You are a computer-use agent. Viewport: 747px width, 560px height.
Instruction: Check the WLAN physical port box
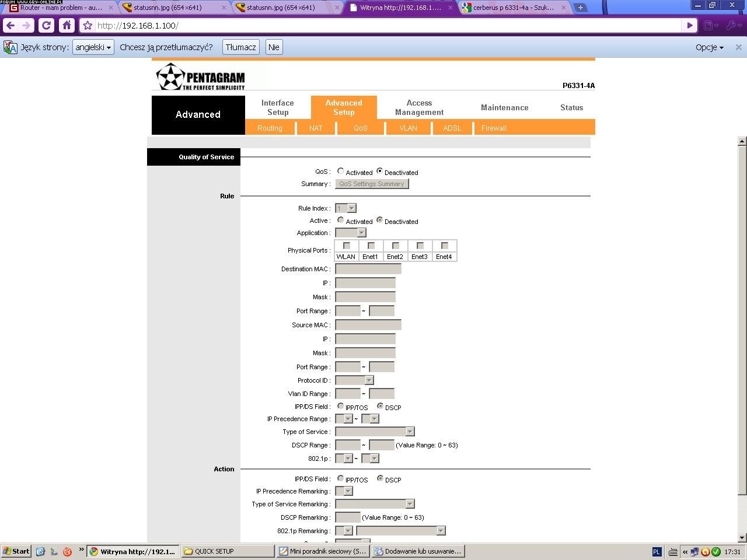347,246
